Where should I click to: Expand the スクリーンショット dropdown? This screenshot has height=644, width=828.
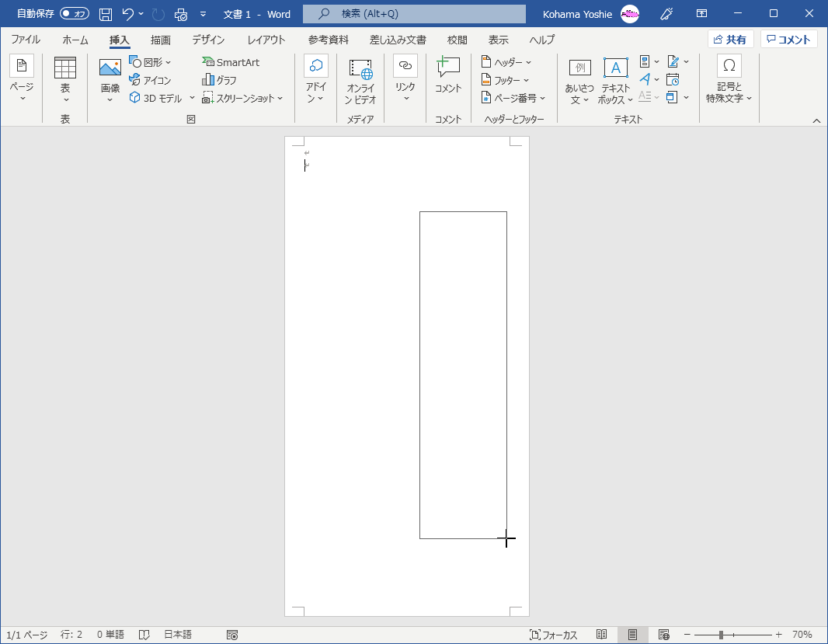[x=242, y=99]
